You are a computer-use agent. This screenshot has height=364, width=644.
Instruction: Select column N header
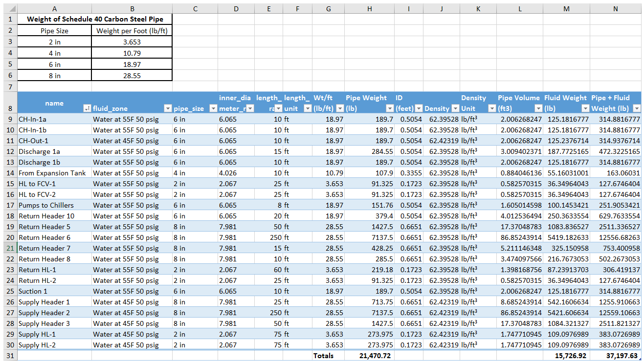(615, 9)
